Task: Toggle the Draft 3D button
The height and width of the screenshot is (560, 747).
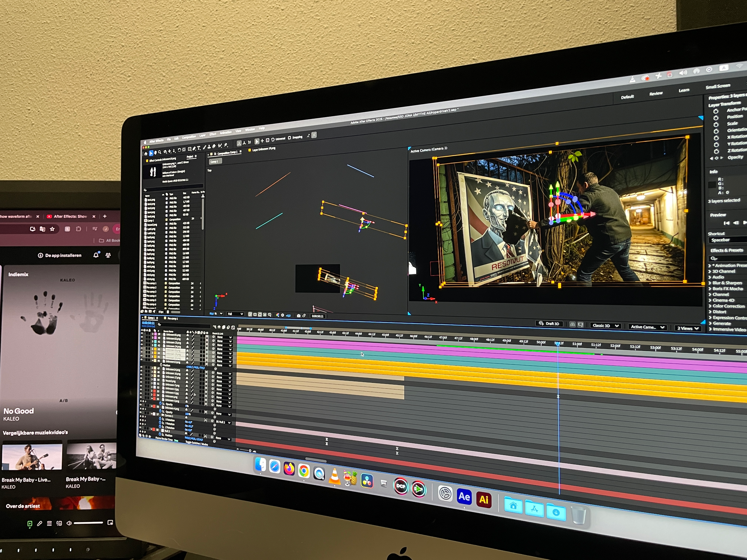Action: tap(549, 324)
